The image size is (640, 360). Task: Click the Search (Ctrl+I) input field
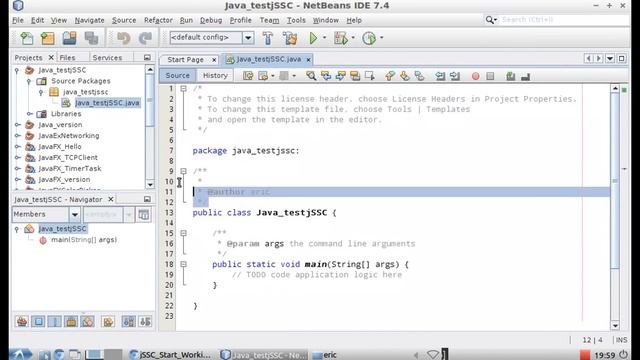564,20
